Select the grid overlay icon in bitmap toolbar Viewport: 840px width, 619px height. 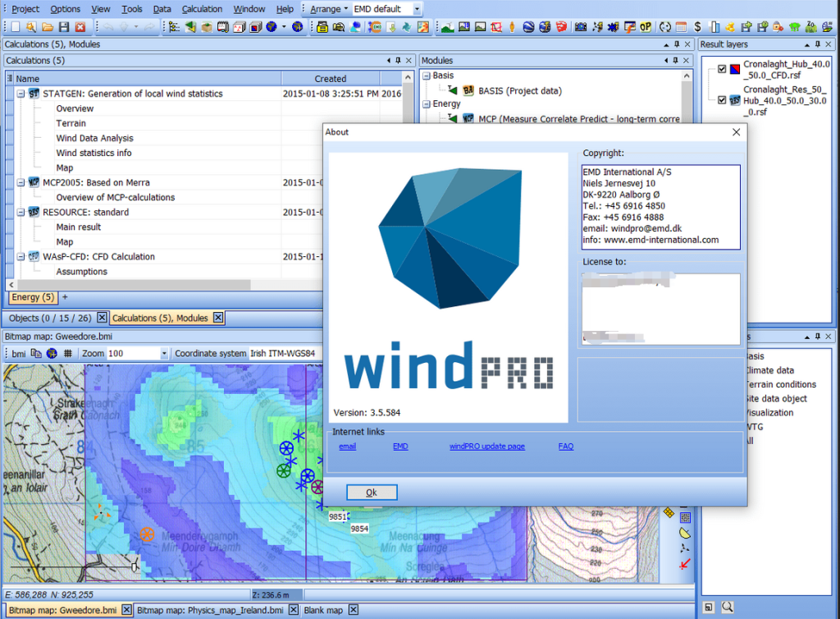coord(68,352)
